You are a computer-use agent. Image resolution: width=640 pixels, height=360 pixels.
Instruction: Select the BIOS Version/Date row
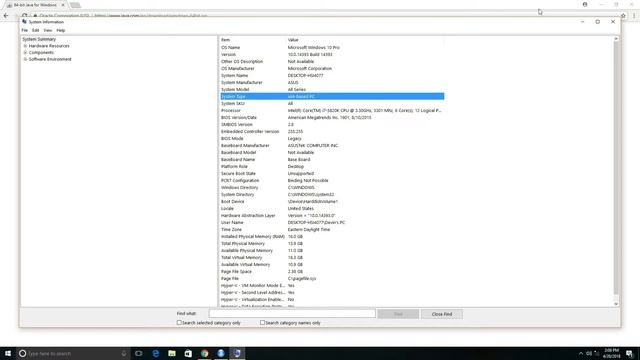[332, 118]
